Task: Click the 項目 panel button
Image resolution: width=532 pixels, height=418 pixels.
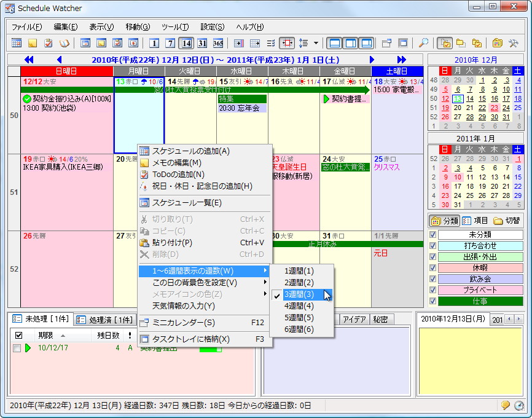Action: point(475,221)
